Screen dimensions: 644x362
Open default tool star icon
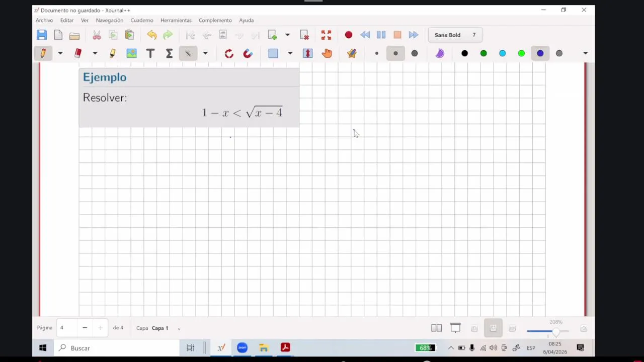point(352,53)
